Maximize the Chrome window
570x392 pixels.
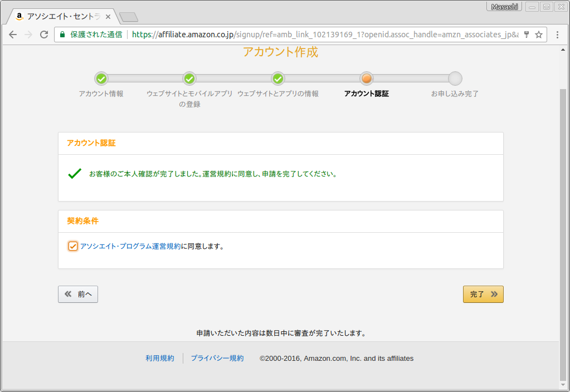point(547,7)
